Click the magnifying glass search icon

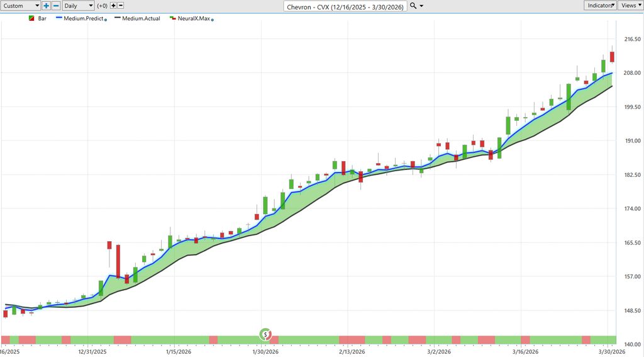[x=413, y=6]
